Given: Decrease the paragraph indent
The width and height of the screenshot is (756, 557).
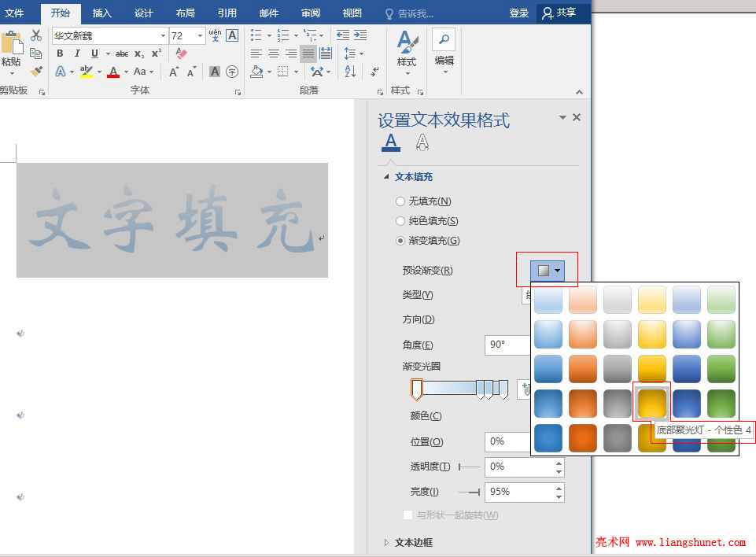Looking at the screenshot, I should pos(343,35).
